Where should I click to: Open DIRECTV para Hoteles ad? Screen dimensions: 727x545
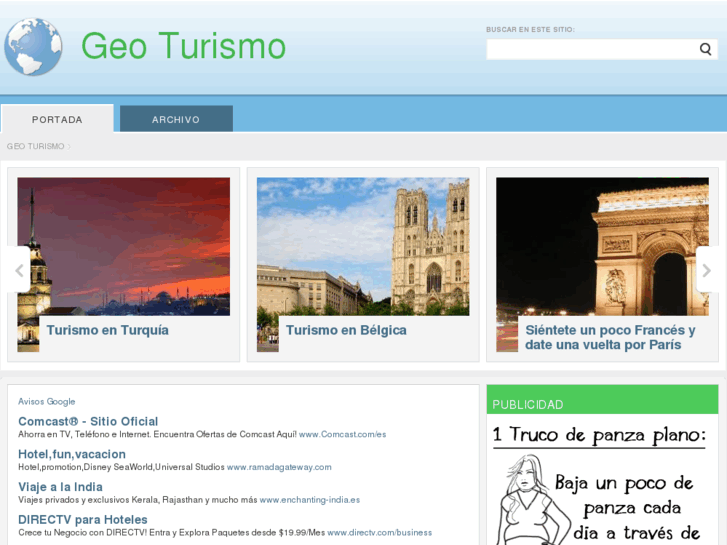83,519
